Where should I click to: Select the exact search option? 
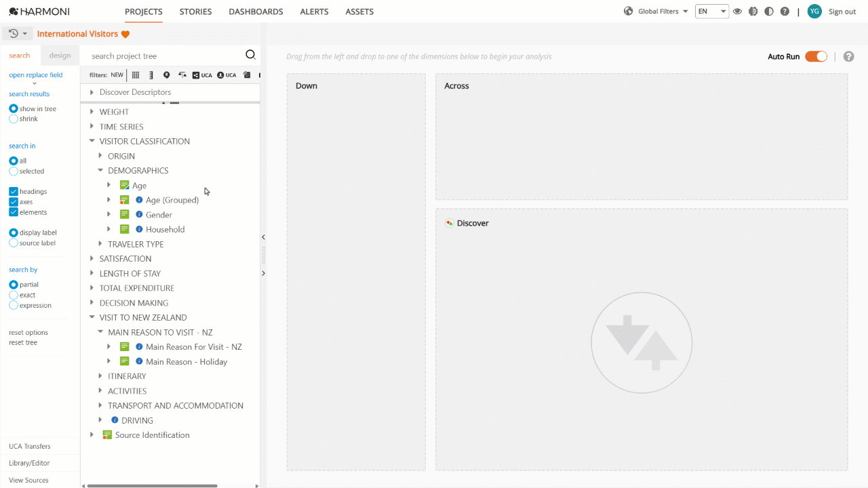pyautogui.click(x=14, y=295)
